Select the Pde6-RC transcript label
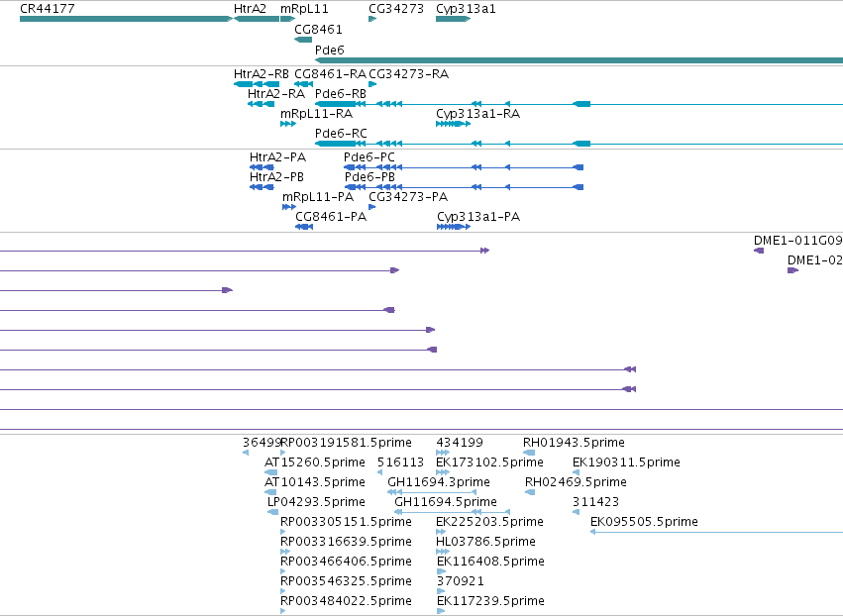This screenshot has width=843, height=616. coord(341,134)
